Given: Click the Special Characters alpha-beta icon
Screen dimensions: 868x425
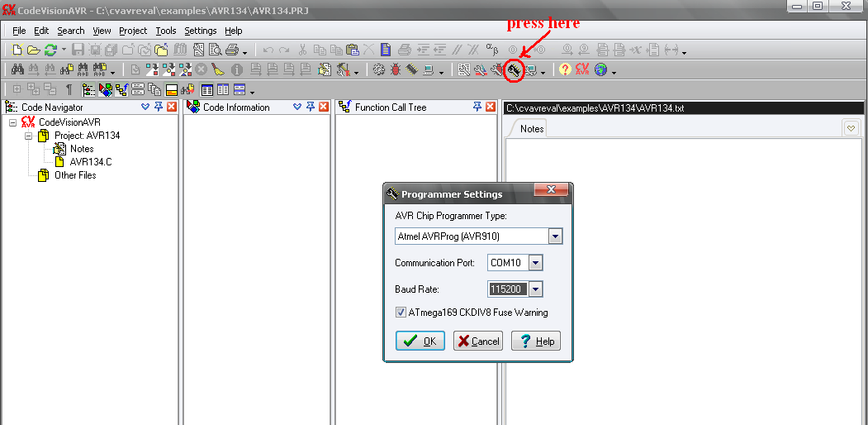Looking at the screenshot, I should [493, 50].
